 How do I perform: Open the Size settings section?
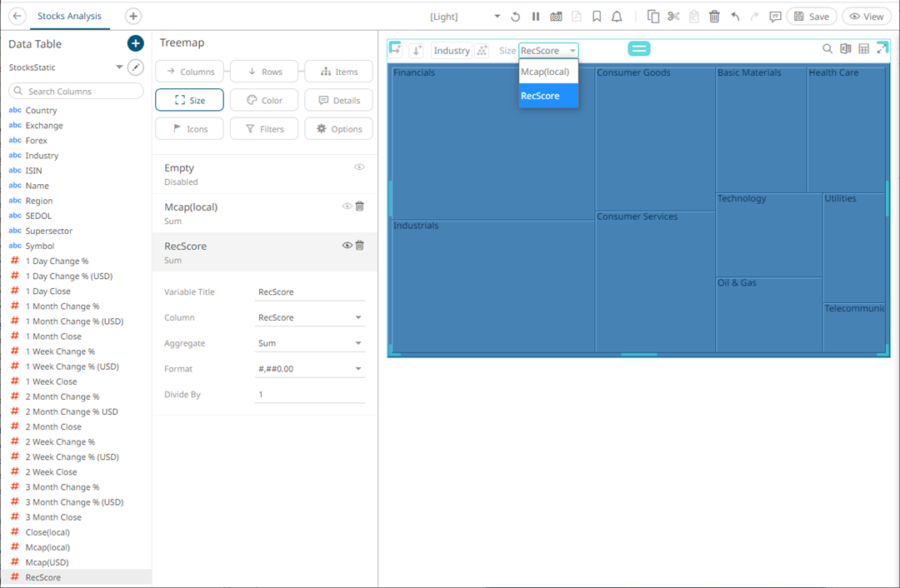coord(189,101)
